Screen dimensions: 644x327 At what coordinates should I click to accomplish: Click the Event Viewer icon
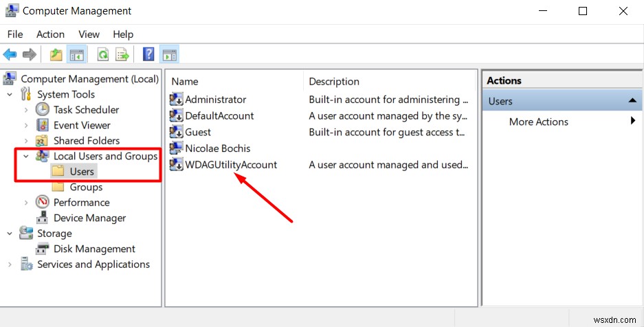[x=43, y=125]
